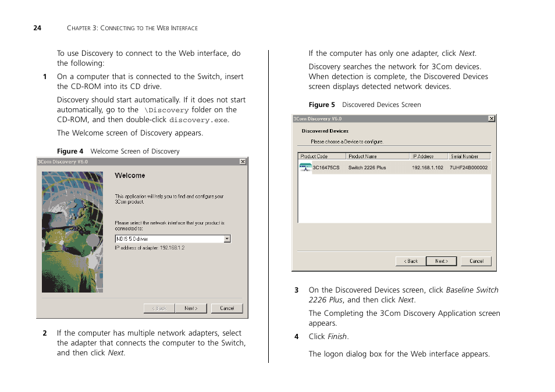
Task: Close the Welcome Discovery dialog window
Action: pyautogui.click(x=243, y=161)
